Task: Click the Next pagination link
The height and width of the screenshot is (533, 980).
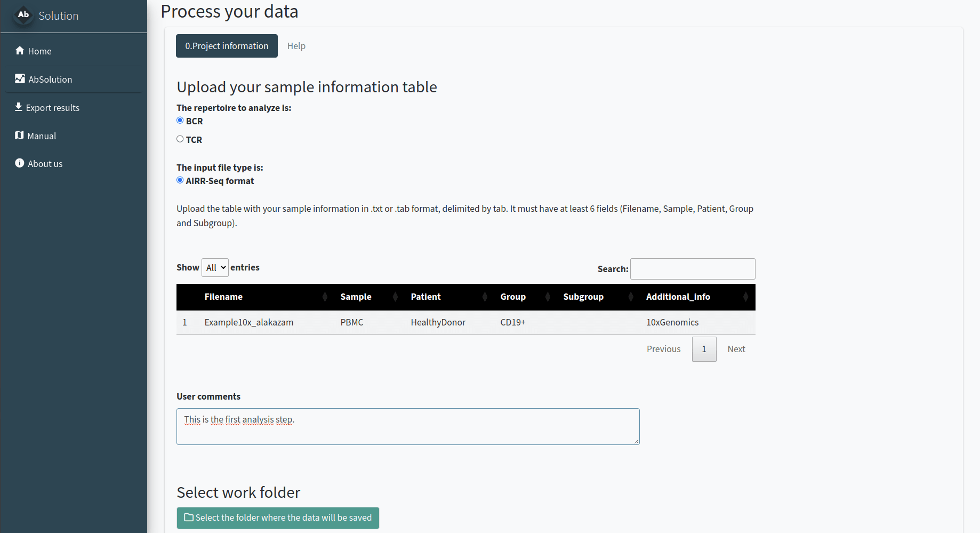Action: click(x=736, y=349)
